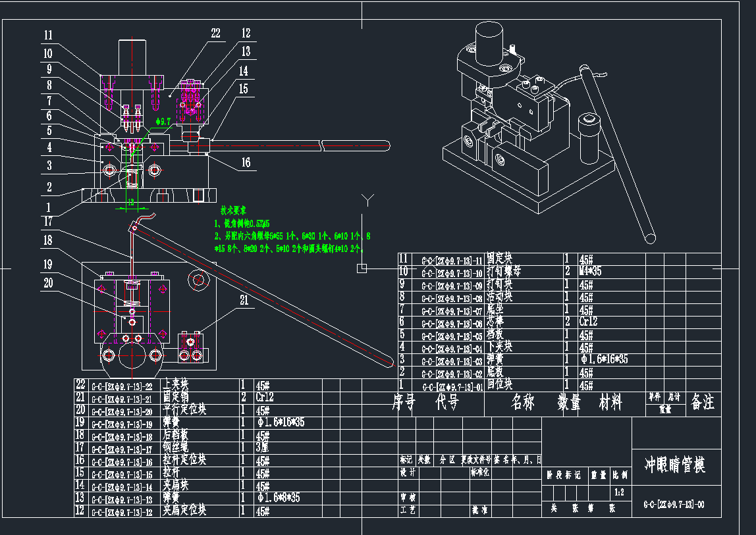This screenshot has height=535, width=756.
Task: Select part callout number 17
Action: [48, 221]
